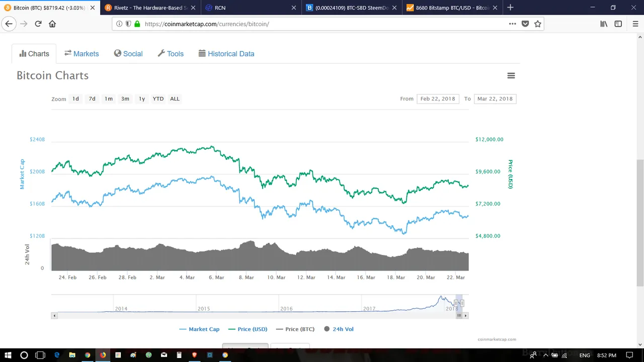
Task: Open the tracking protection shield
Action: 128,24
